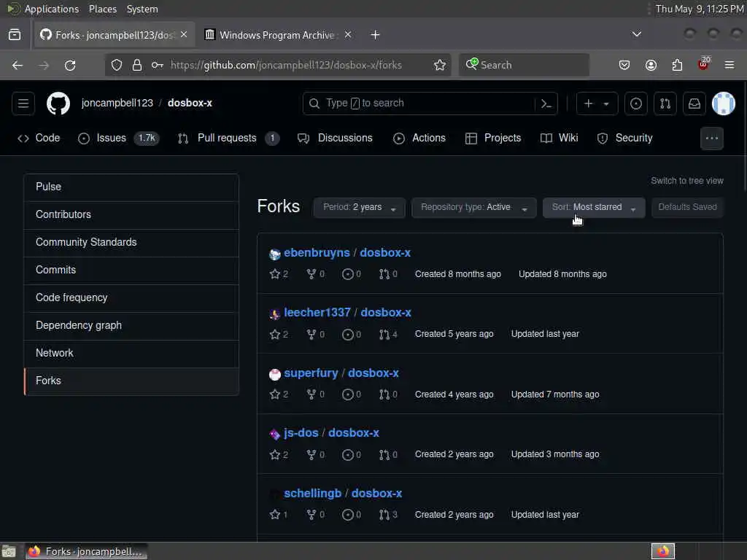
Task: Open a new browser tab
Action: 376,35
